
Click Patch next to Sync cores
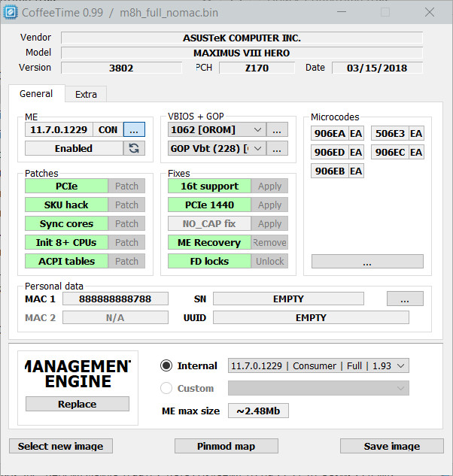pyautogui.click(x=126, y=224)
